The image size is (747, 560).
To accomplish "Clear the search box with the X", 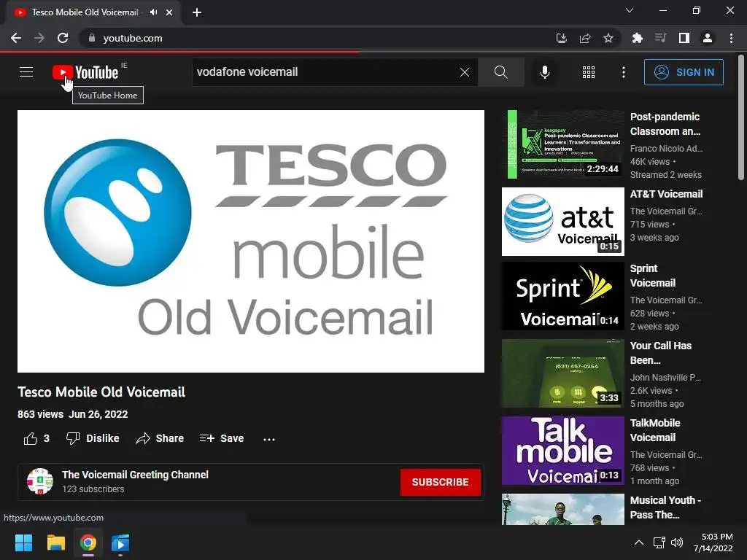I will [465, 72].
